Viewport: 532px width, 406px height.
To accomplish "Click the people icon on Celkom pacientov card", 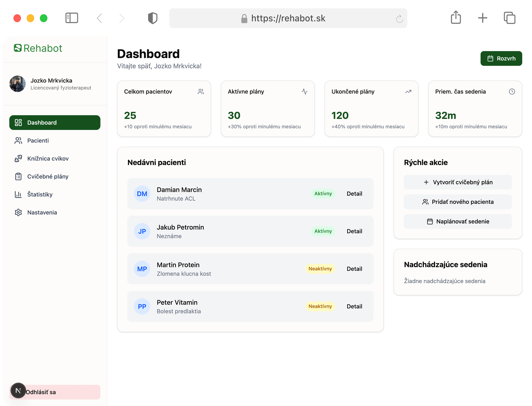I will tap(201, 91).
